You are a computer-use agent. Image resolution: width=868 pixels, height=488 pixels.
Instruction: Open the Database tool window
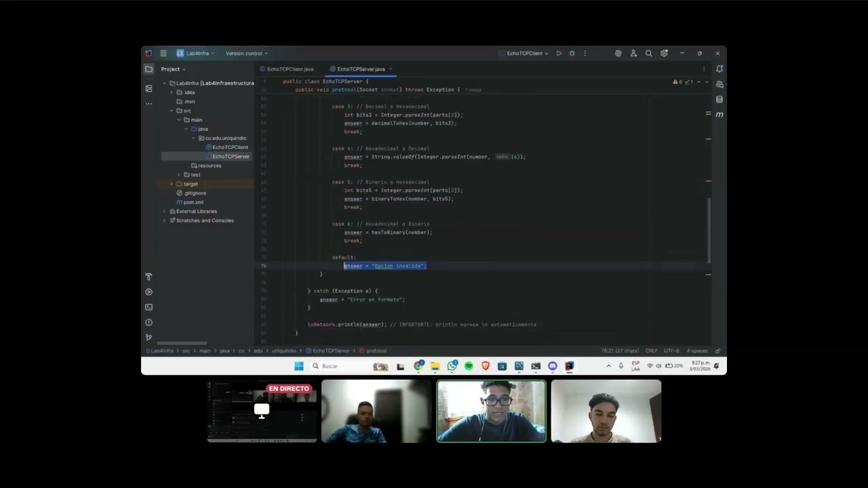719,100
